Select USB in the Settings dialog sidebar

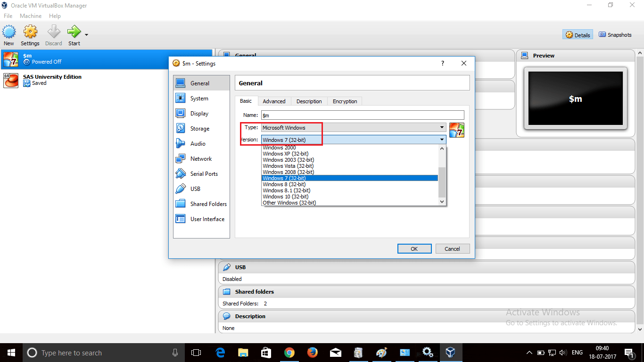[201, 189]
